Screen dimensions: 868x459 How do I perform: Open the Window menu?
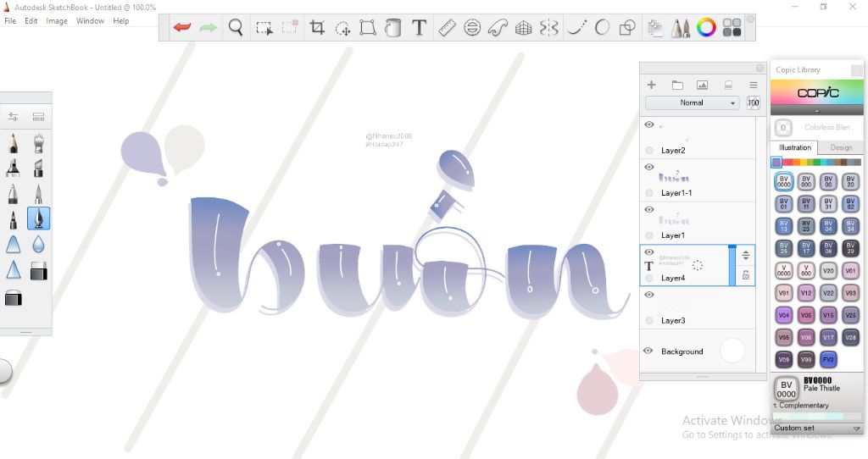(90, 21)
